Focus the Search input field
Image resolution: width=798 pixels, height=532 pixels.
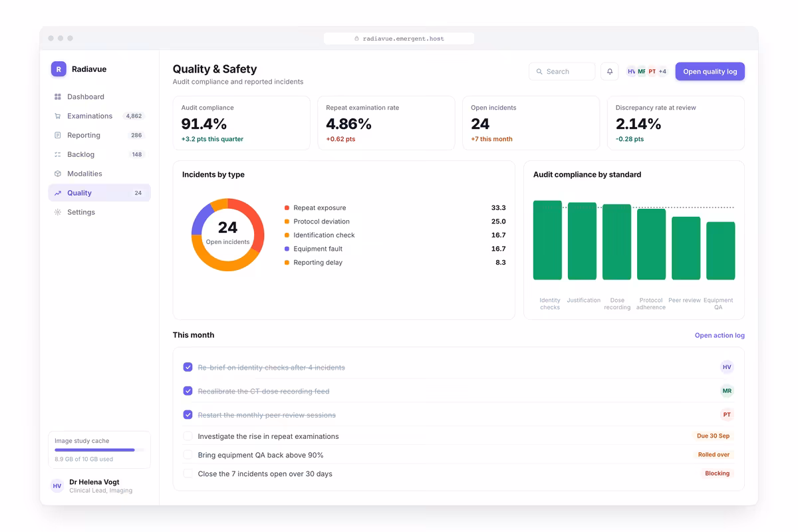point(562,71)
